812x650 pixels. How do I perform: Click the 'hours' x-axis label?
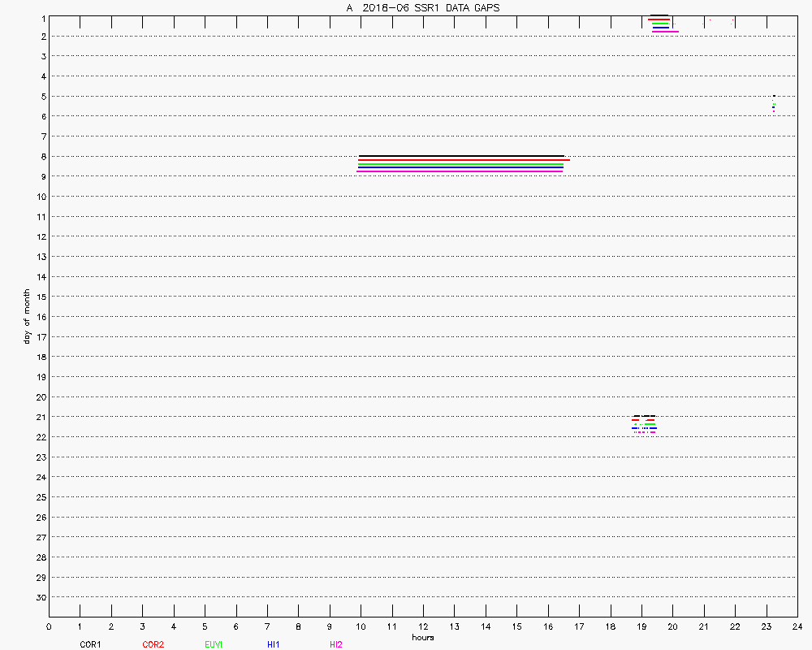(x=422, y=637)
